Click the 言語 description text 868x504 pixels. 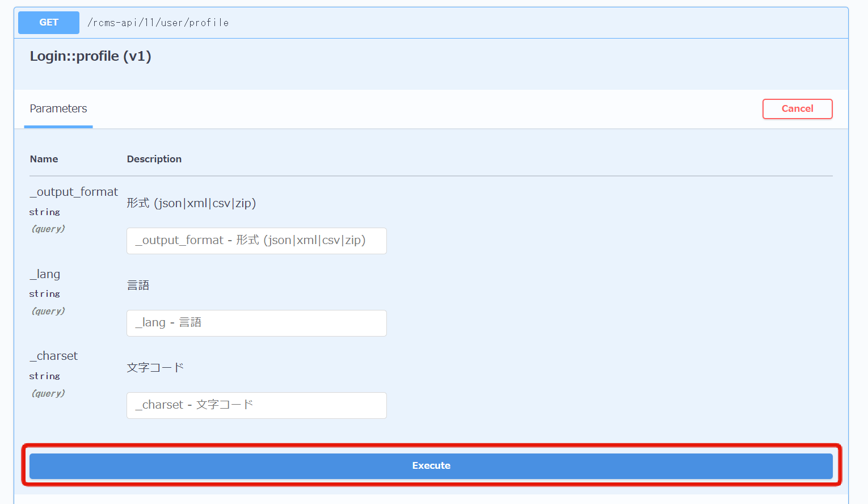pyautogui.click(x=138, y=285)
